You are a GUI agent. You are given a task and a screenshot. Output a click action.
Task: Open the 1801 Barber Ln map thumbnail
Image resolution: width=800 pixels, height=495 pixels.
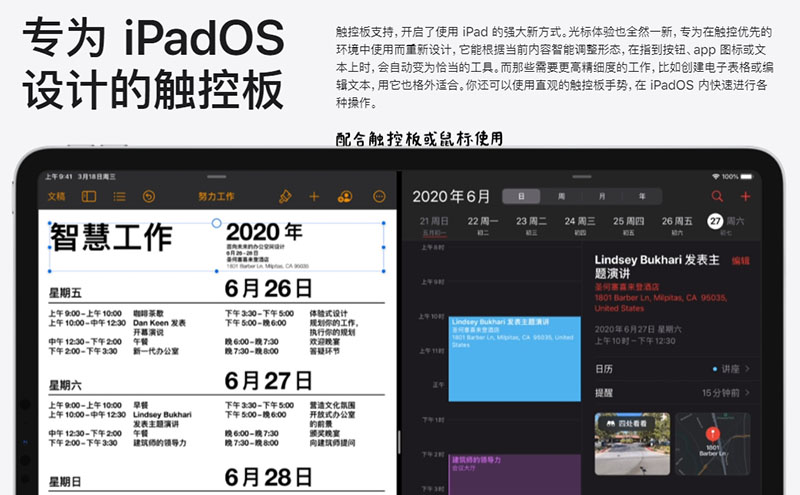(713, 444)
